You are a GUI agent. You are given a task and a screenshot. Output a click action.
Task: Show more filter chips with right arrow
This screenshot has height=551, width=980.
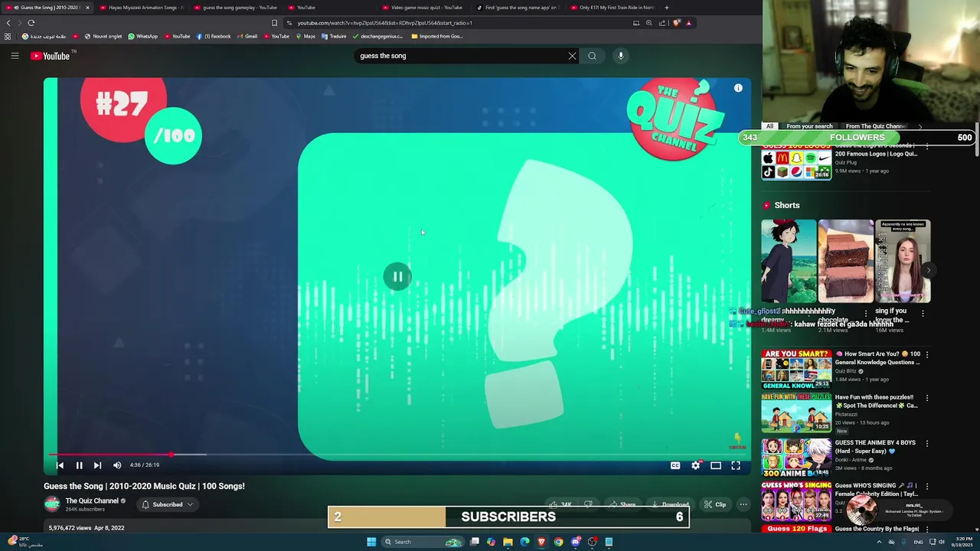pyautogui.click(x=920, y=126)
